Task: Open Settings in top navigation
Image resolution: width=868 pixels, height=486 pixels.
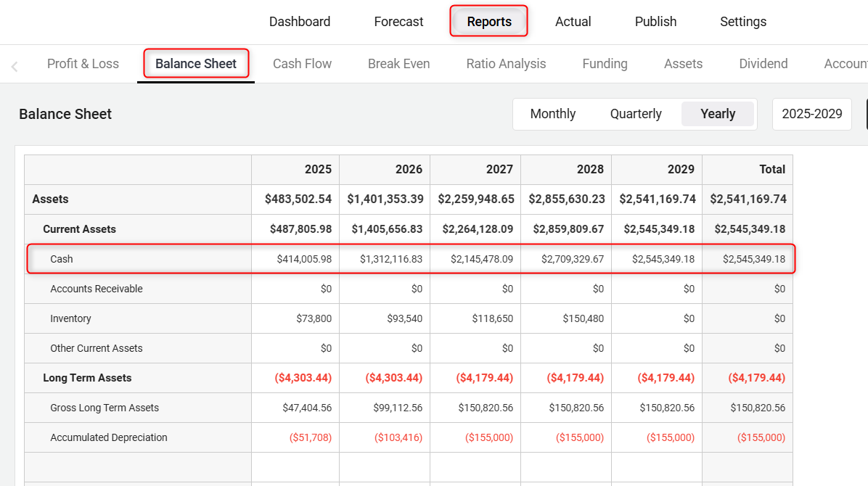Action: pyautogui.click(x=743, y=22)
